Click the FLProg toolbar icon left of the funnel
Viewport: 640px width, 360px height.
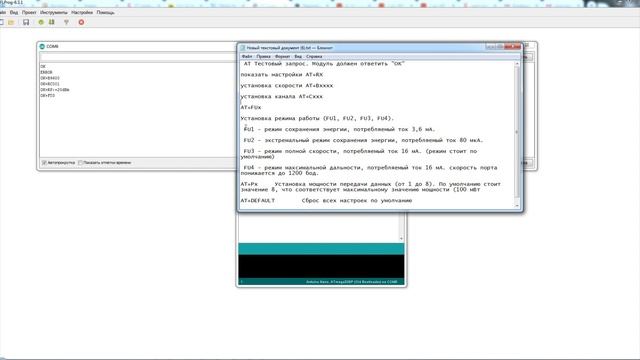(x=52, y=22)
